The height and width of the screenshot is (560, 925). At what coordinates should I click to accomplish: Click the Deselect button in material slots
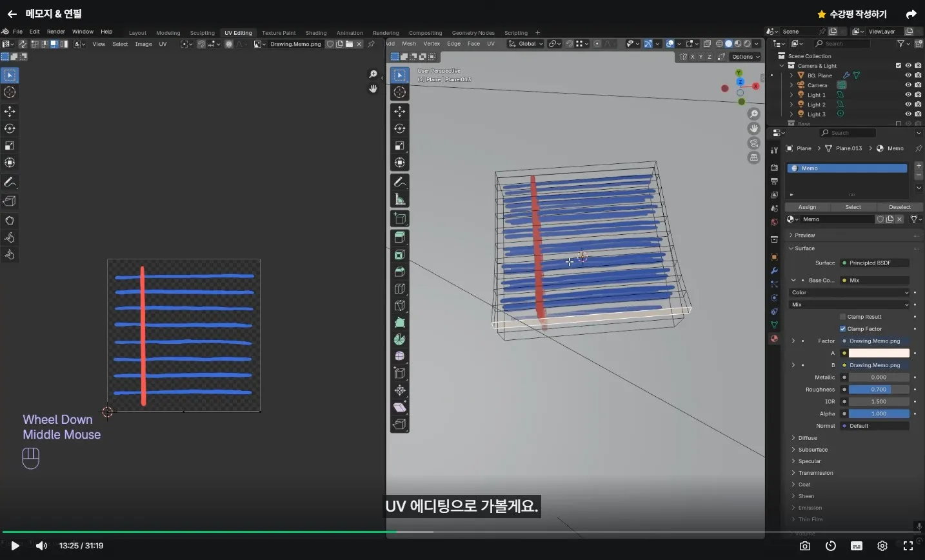click(900, 207)
